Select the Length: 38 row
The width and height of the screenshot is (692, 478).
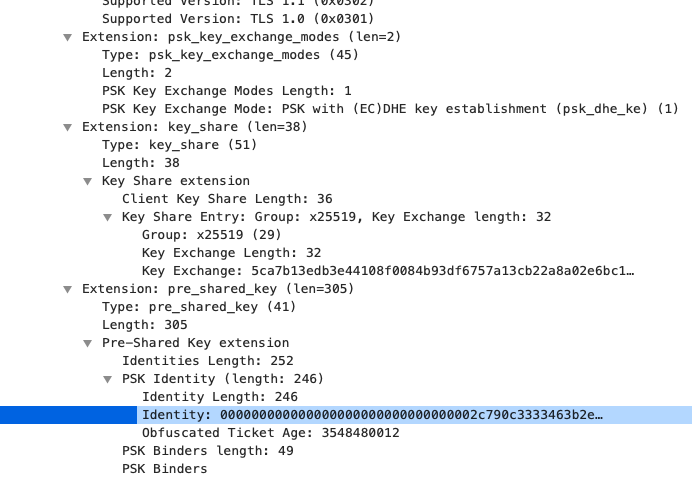(141, 163)
